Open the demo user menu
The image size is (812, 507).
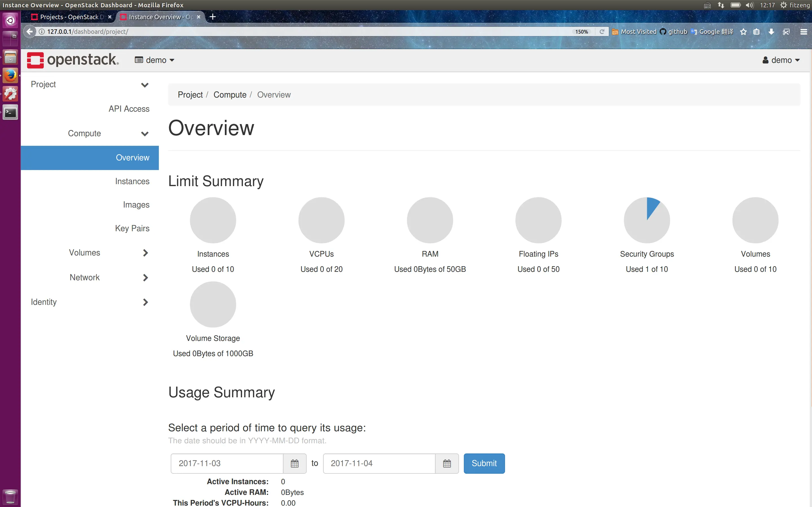tap(781, 60)
